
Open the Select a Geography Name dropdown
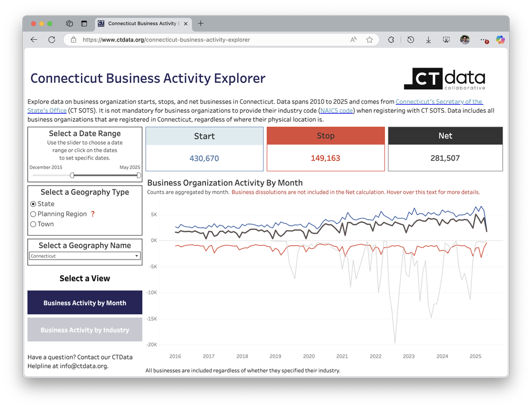pos(85,256)
